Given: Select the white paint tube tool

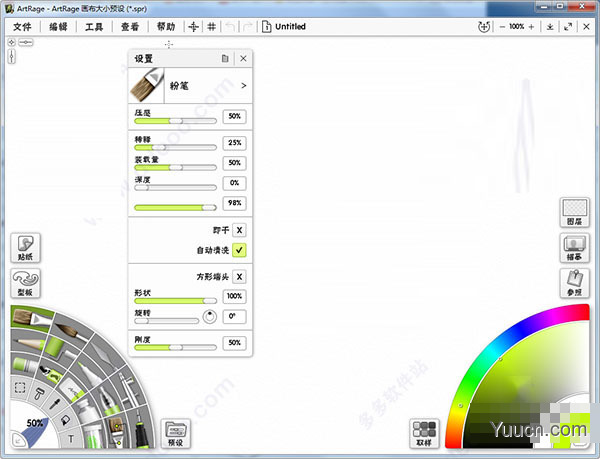Looking at the screenshot, I should point(88,411).
